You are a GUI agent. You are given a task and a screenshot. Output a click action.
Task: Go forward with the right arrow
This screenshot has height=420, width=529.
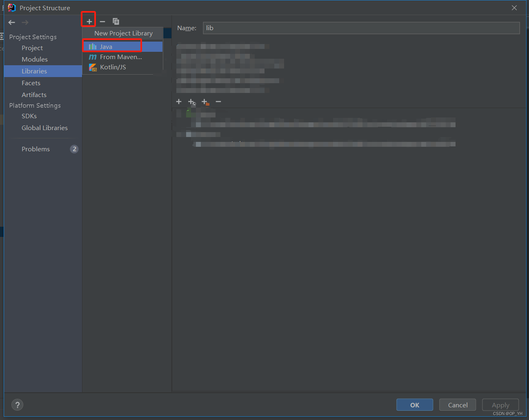tap(25, 22)
